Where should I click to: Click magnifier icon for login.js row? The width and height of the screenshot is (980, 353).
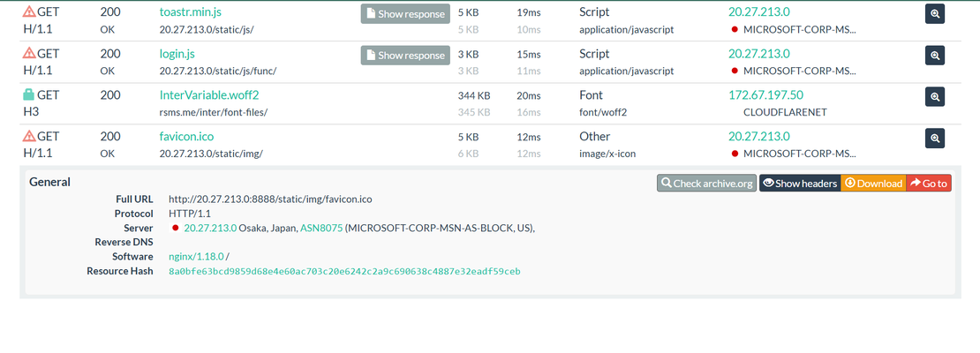pyautogui.click(x=934, y=56)
